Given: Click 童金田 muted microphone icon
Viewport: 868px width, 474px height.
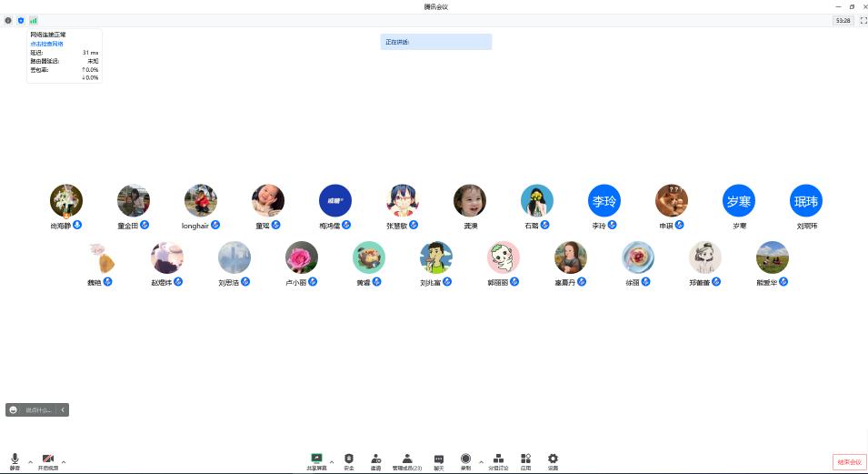Looking at the screenshot, I should pyautogui.click(x=145, y=225).
